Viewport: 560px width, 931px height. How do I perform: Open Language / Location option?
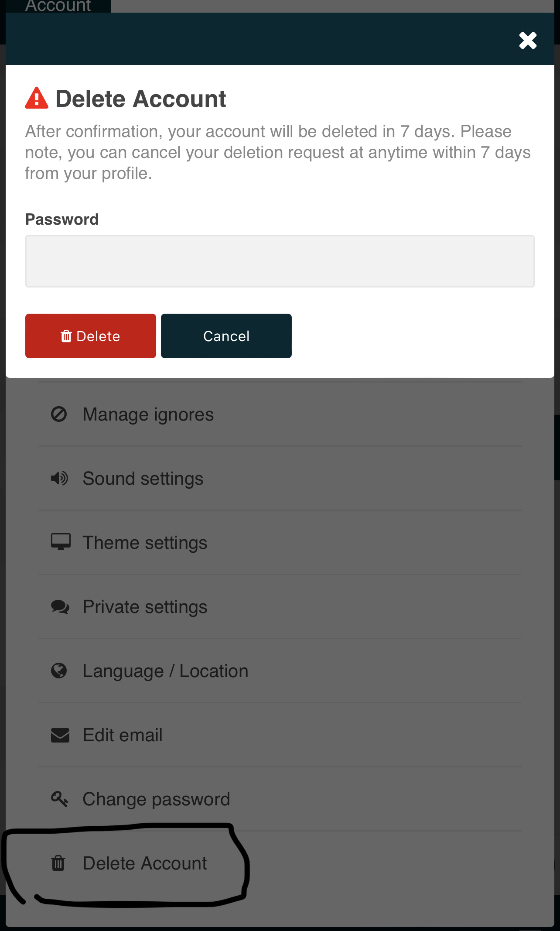[x=165, y=671]
